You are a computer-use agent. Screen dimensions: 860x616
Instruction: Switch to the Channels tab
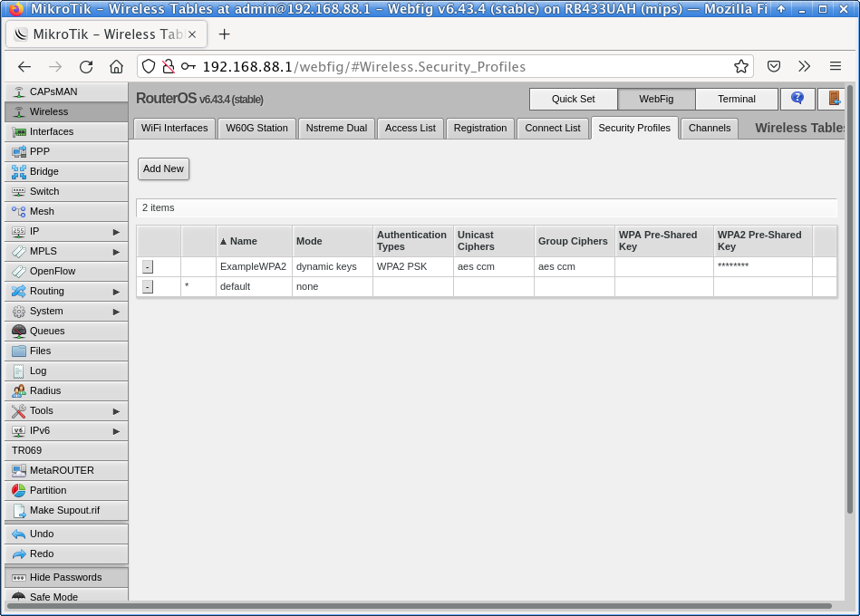(x=709, y=128)
